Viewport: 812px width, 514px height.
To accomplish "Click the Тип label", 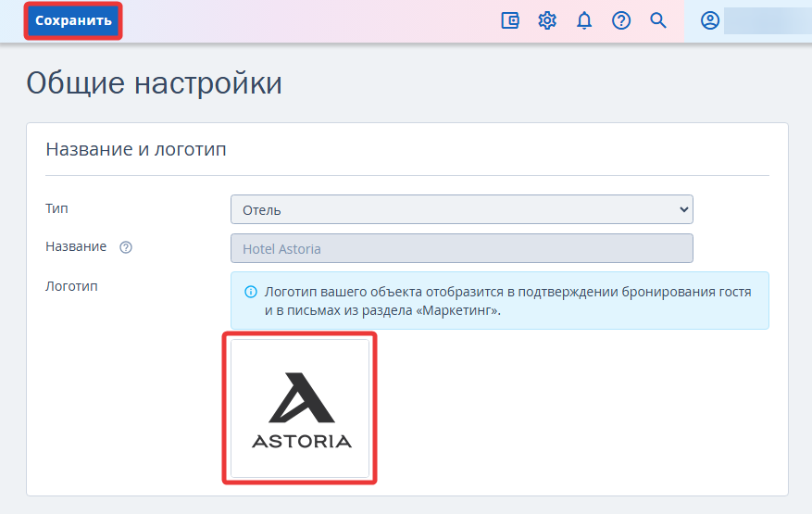I will 57,208.
